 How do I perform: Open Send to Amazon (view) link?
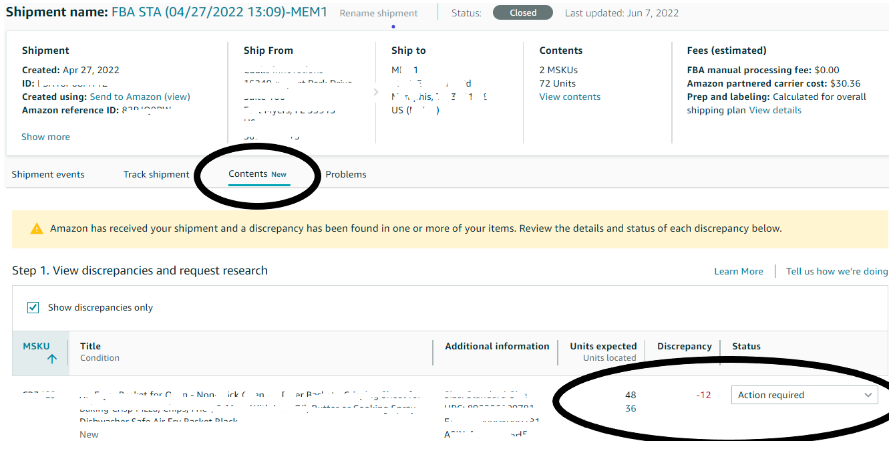tap(140, 97)
